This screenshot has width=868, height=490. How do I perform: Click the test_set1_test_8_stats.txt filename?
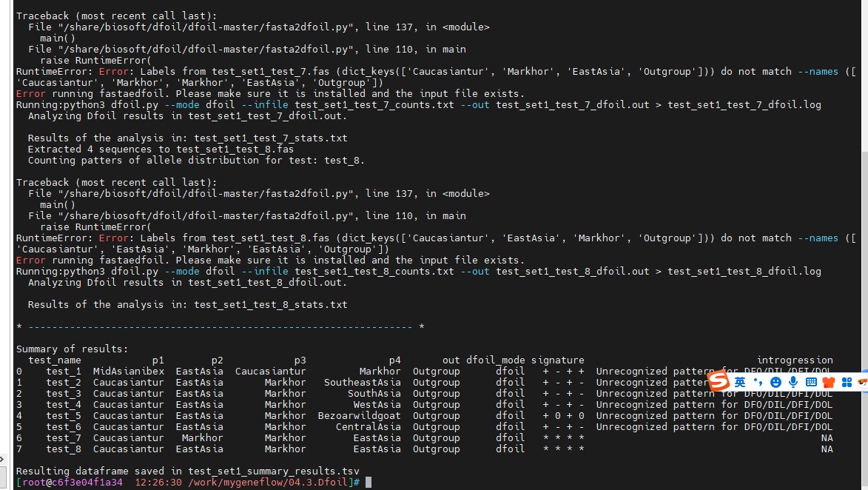(x=270, y=304)
